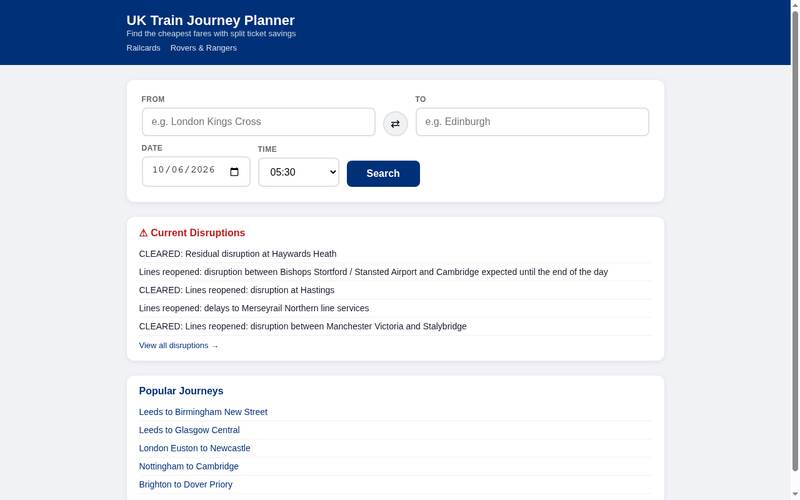This screenshot has height=500, width=800.
Task: Click the UK Train Journey Planner title
Action: [210, 20]
